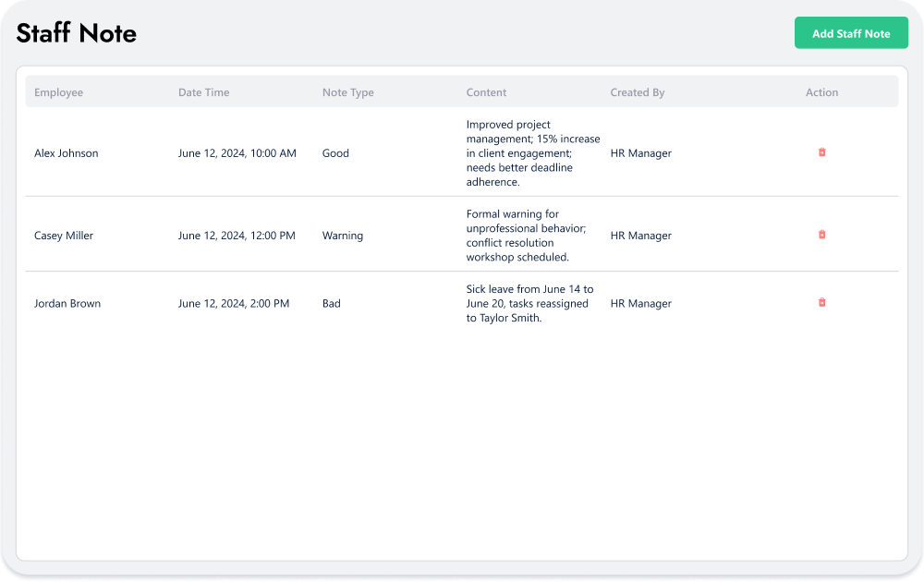Remove Jordan Brown's note via delete icon
The image size is (924, 582).
pos(821,303)
